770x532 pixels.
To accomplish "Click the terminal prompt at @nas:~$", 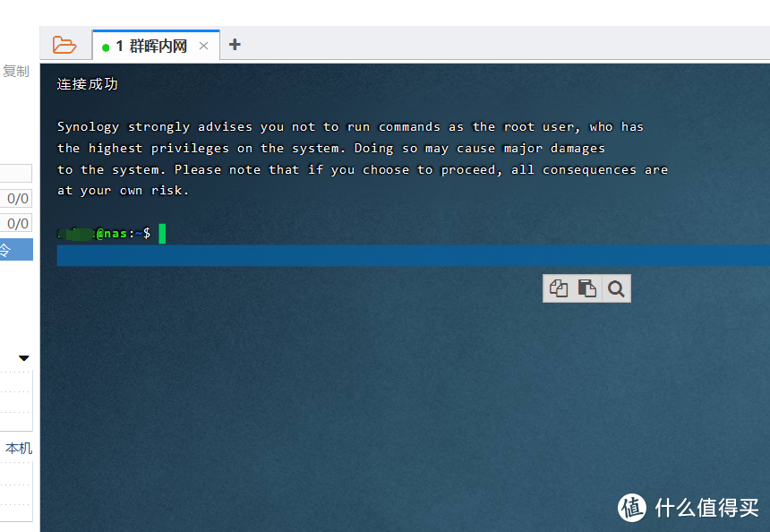I will pos(104,234).
